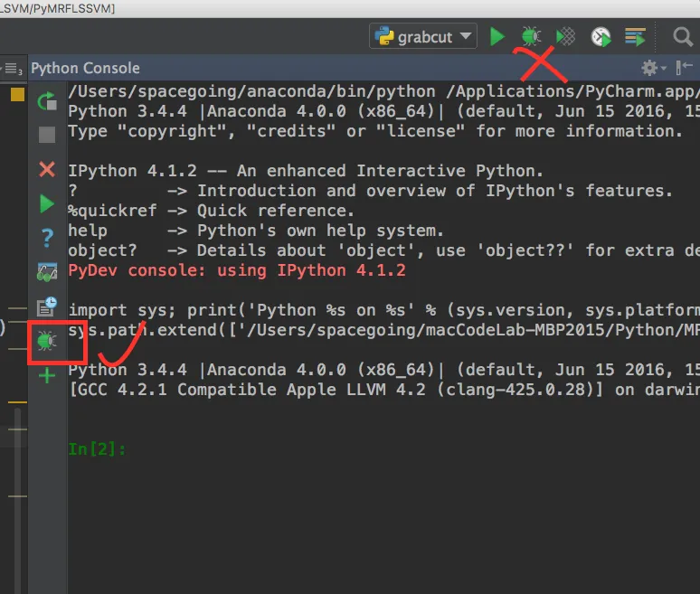Click the '/Users/spacegoing/anaconda/bin/python' path line
Image resolution: width=700 pixels, height=594 pixels.
tap(384, 91)
